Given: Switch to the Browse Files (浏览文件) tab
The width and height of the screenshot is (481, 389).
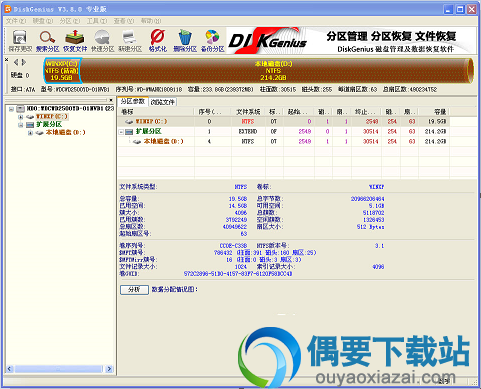Looking at the screenshot, I should [162, 102].
